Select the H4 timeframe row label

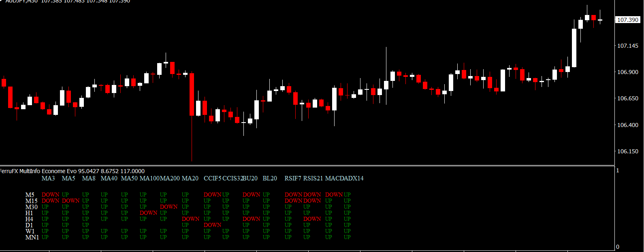[x=29, y=219]
